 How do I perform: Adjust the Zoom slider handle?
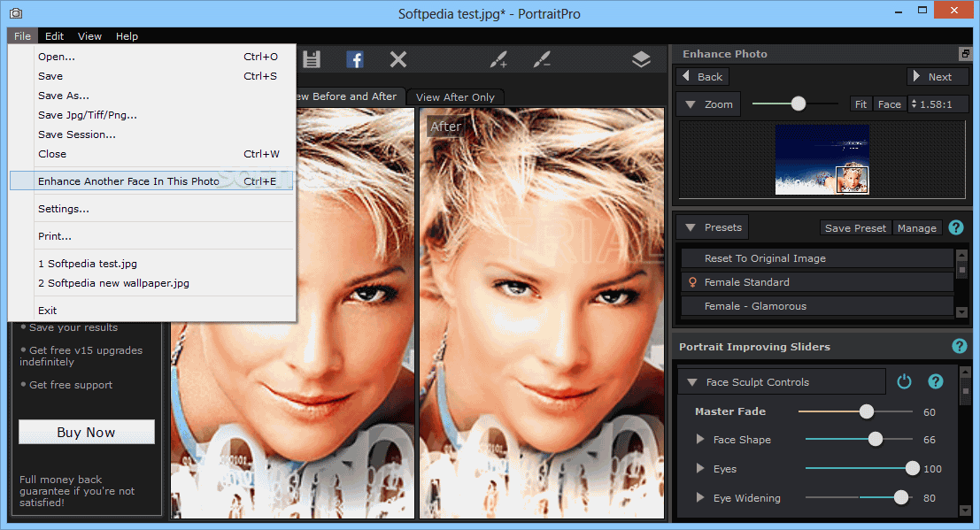(x=799, y=104)
